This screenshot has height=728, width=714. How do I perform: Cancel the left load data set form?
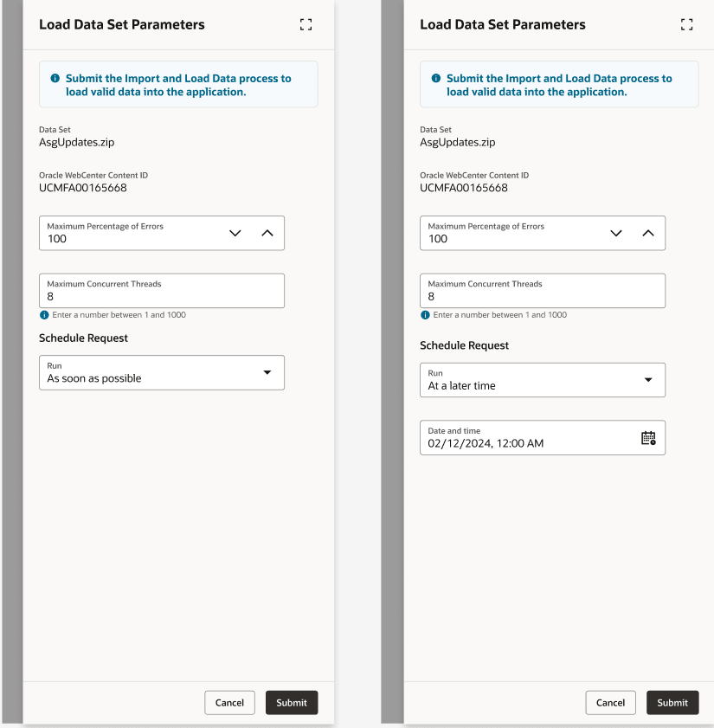(x=229, y=702)
